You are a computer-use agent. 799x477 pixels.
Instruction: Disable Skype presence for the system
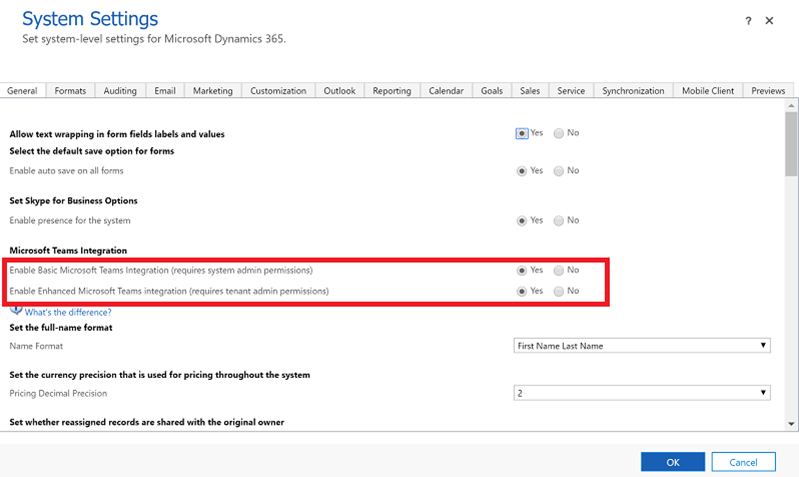click(559, 221)
